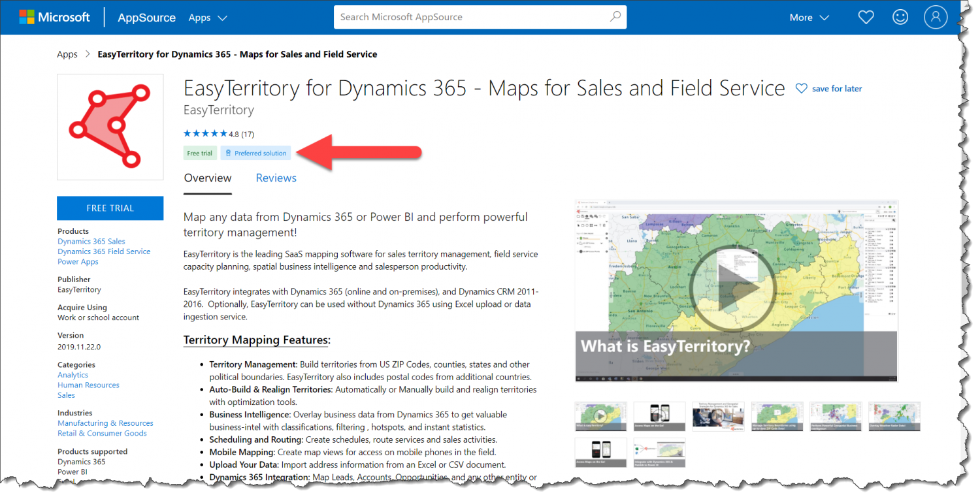Open the Dynamics 365 Field Service link
The image size is (980, 499).
pos(103,251)
